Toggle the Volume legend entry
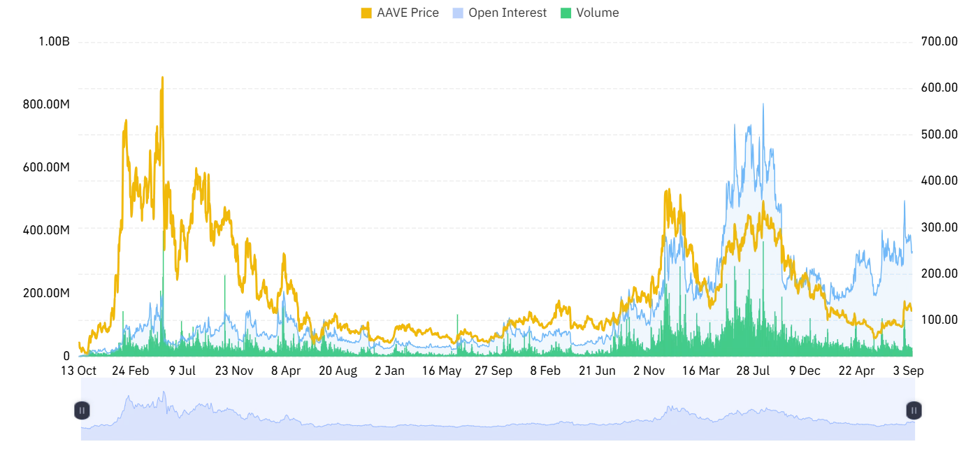980x472 pixels. (x=589, y=13)
